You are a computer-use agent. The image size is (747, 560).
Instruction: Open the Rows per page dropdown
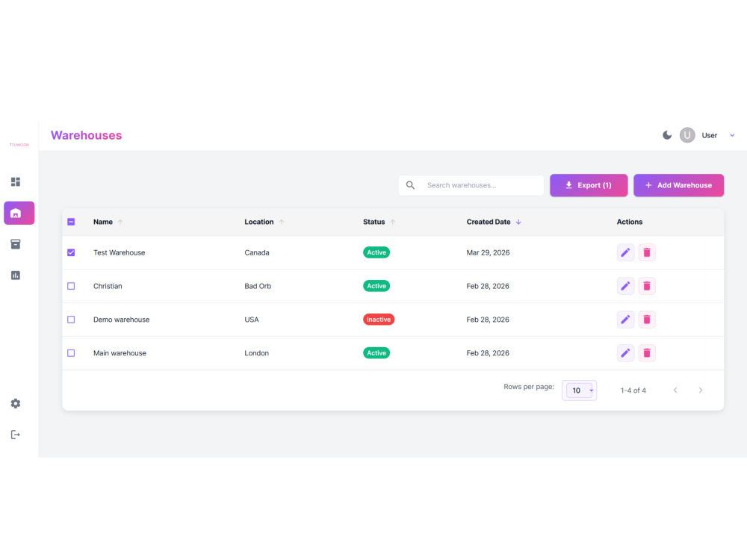coord(580,391)
